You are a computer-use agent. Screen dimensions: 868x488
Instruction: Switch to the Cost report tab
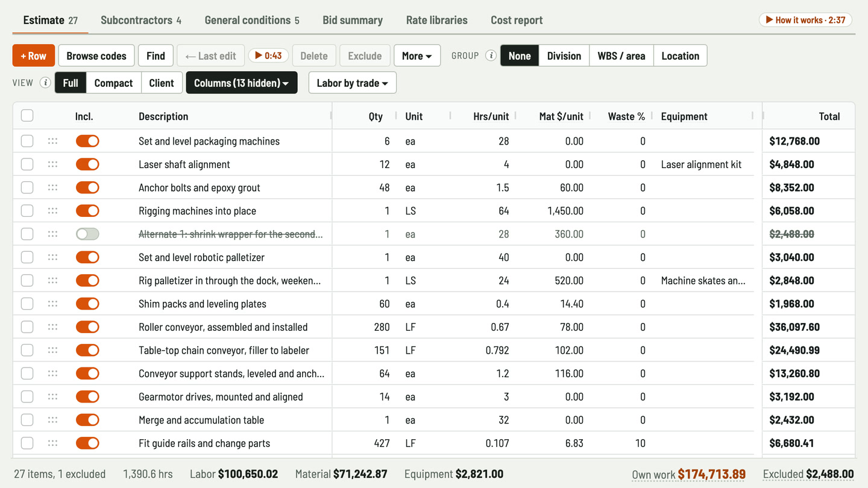tap(517, 20)
